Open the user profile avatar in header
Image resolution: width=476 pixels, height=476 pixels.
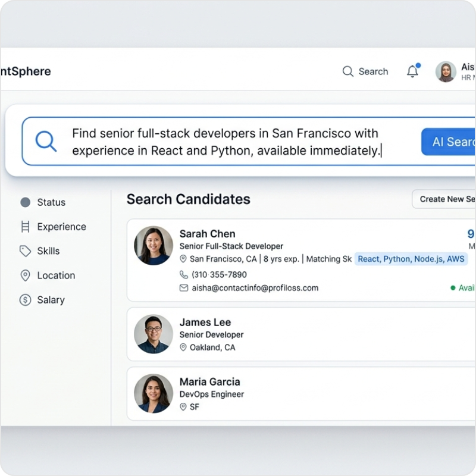point(446,71)
